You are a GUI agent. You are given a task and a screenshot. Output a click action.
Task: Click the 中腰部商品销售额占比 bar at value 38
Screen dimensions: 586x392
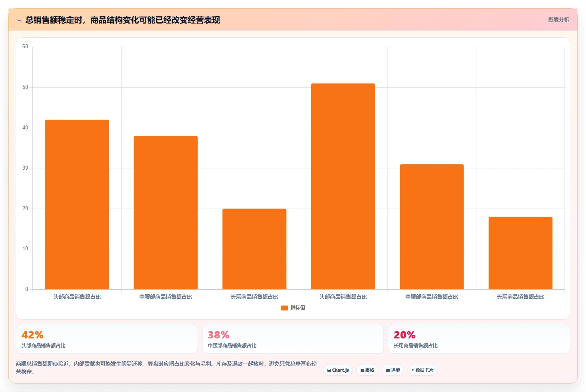tap(166, 213)
